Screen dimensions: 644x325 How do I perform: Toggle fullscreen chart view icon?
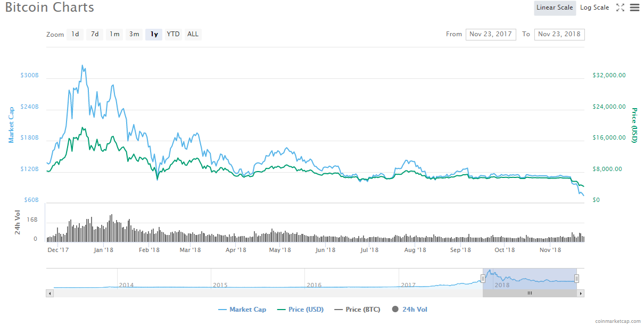pos(620,7)
